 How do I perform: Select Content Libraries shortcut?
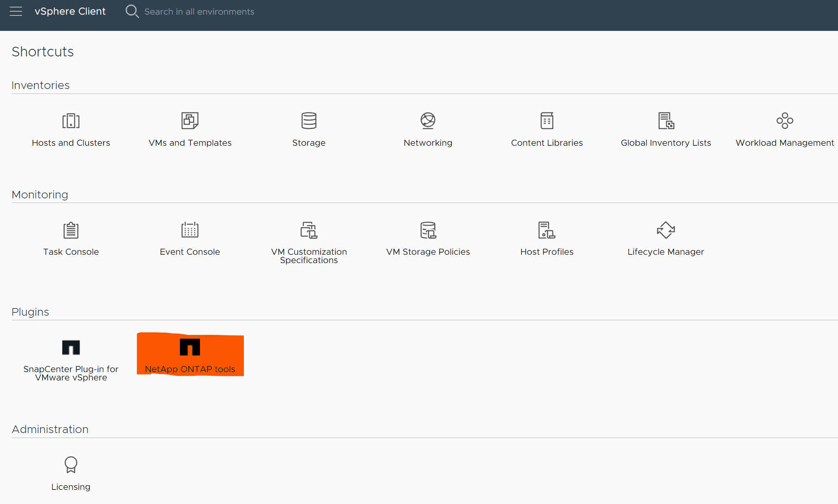coord(547,127)
